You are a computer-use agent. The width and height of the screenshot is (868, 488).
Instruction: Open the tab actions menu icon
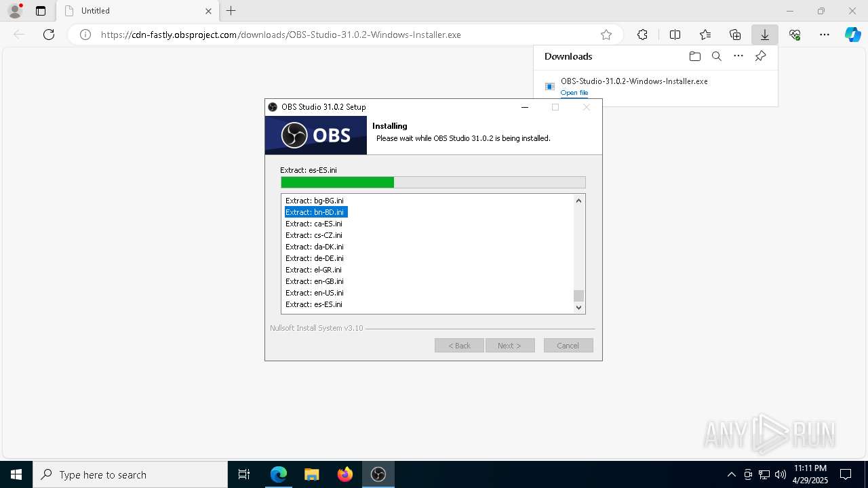click(x=41, y=11)
